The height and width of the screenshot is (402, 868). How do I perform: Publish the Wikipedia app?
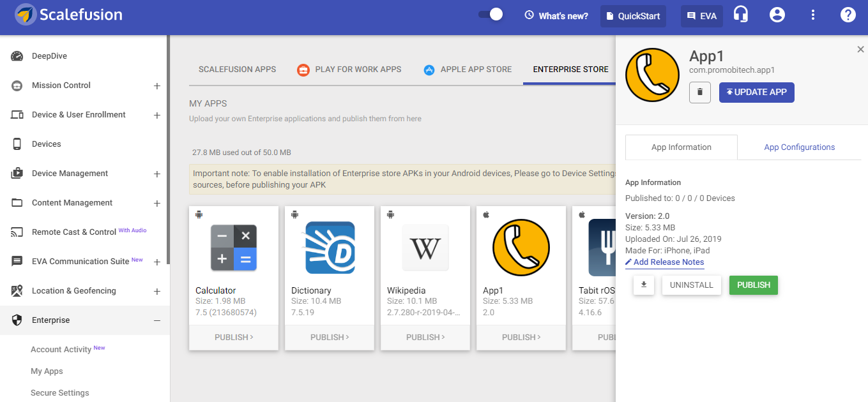[425, 338]
